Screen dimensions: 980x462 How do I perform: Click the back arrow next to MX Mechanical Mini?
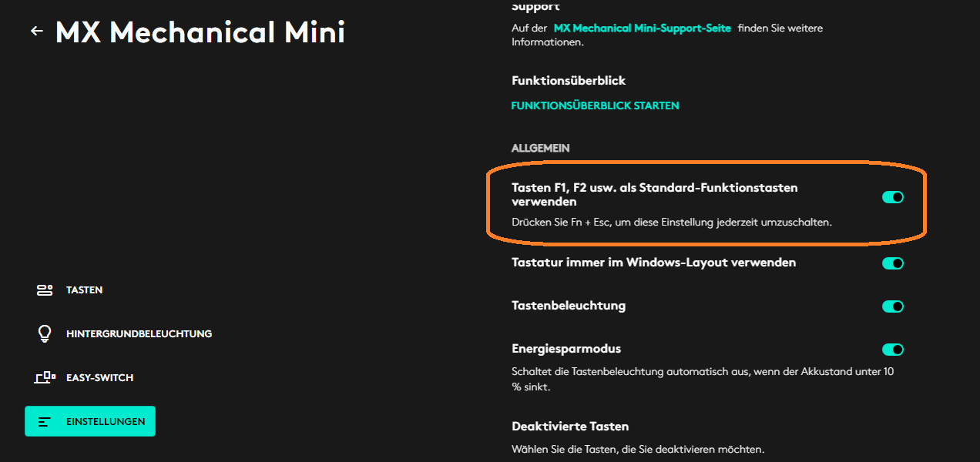36,31
